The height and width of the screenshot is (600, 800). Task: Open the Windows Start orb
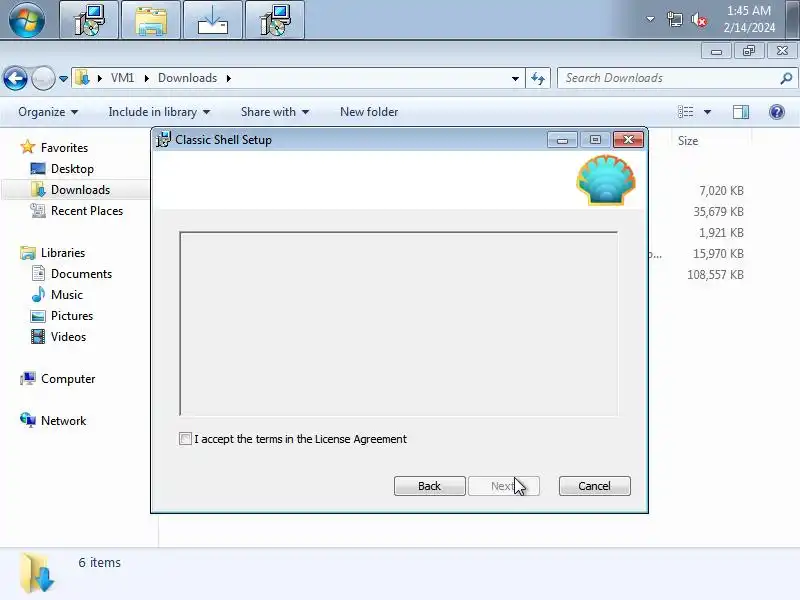click(x=27, y=20)
